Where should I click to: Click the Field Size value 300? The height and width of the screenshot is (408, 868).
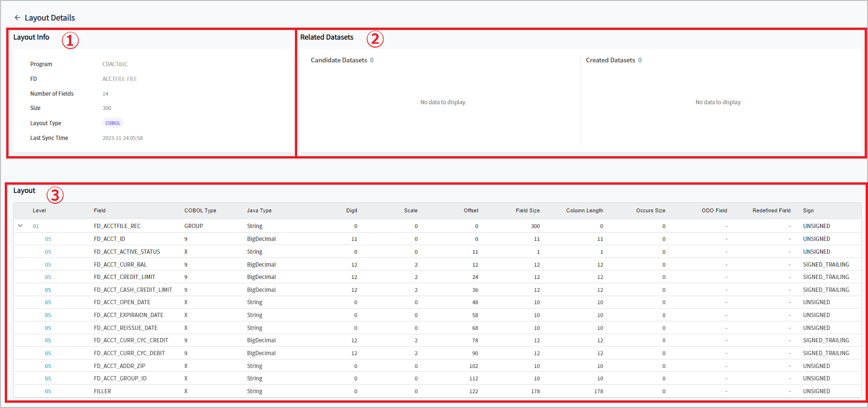pos(536,226)
